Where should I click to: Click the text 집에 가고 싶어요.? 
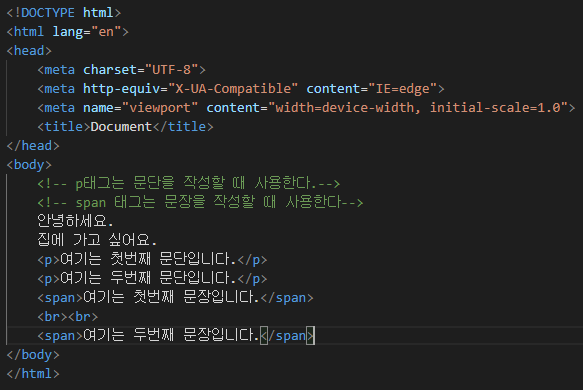tap(97, 240)
